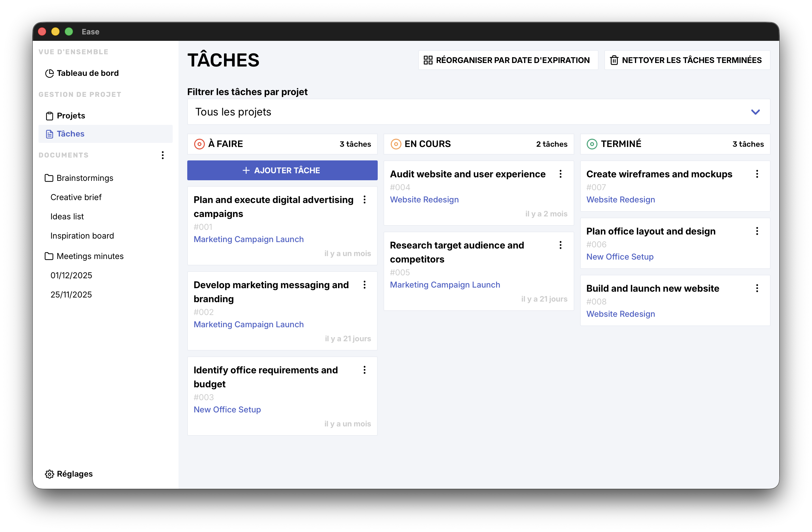Click three-dot menu on Build and launch task
Viewport: 812px width, 532px height.
(x=757, y=288)
